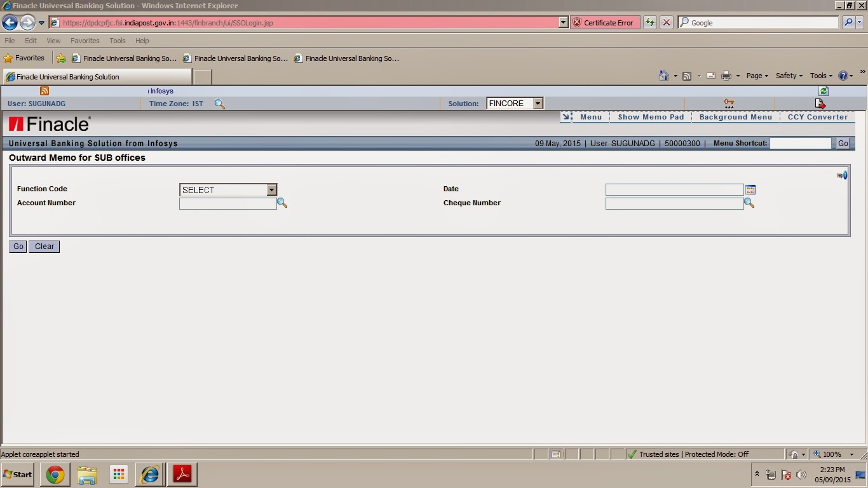Open the Cheque Number searcher magnifier icon
The image size is (868, 488).
(749, 203)
